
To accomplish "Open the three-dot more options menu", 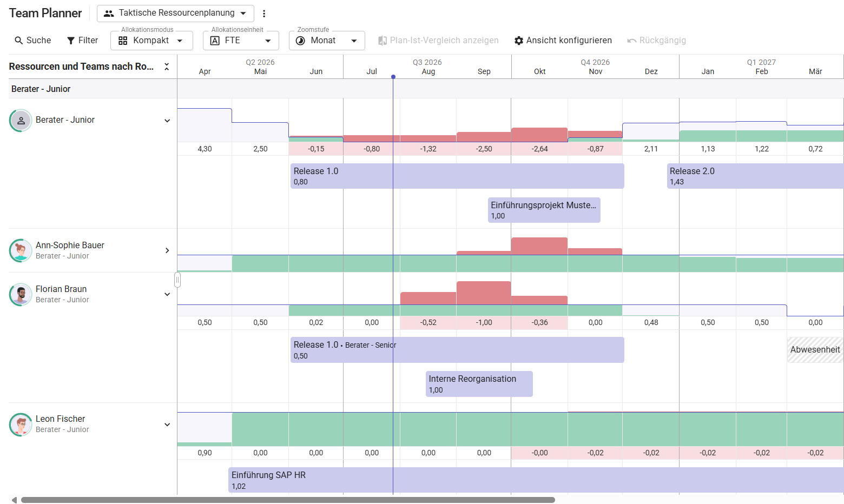I will pos(264,14).
